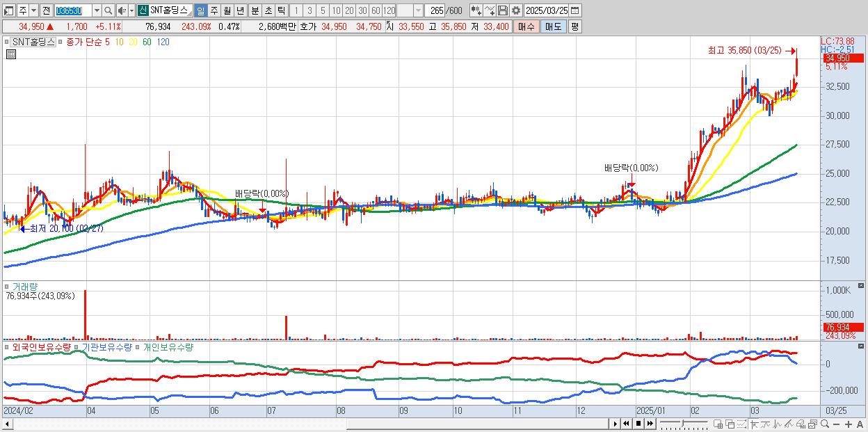Click the 매도 (sell) button
Image resolution: width=868 pixels, height=432 pixels.
553,26
